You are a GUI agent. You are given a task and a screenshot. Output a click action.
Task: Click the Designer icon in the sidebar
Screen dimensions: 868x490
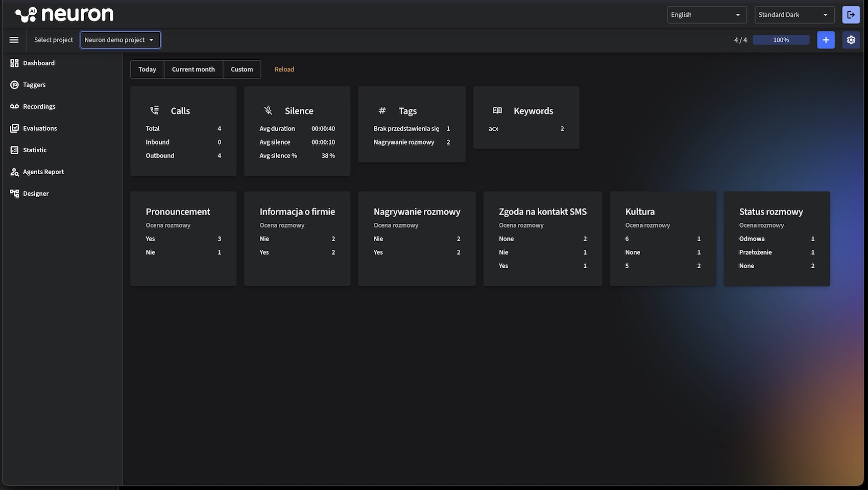point(14,194)
